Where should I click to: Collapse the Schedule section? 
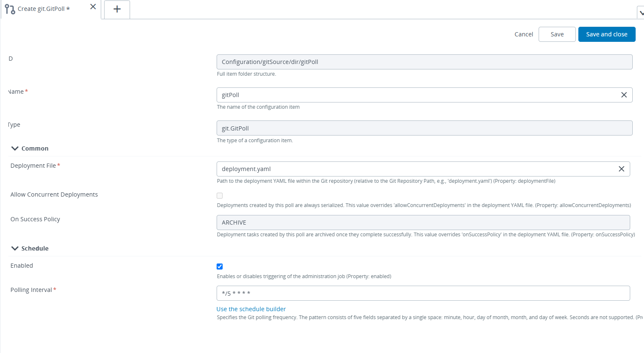click(15, 248)
